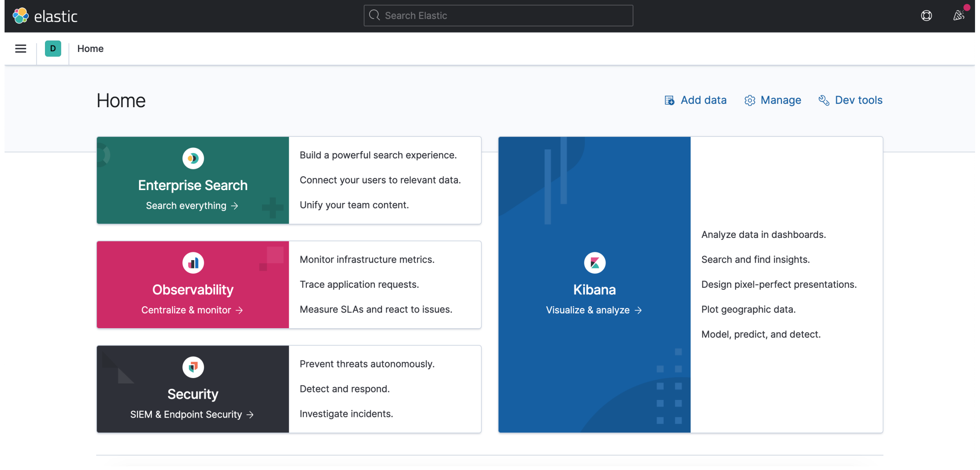Screen dimensions: 980x470
Task: Open Manage via gear icon
Action: point(749,100)
